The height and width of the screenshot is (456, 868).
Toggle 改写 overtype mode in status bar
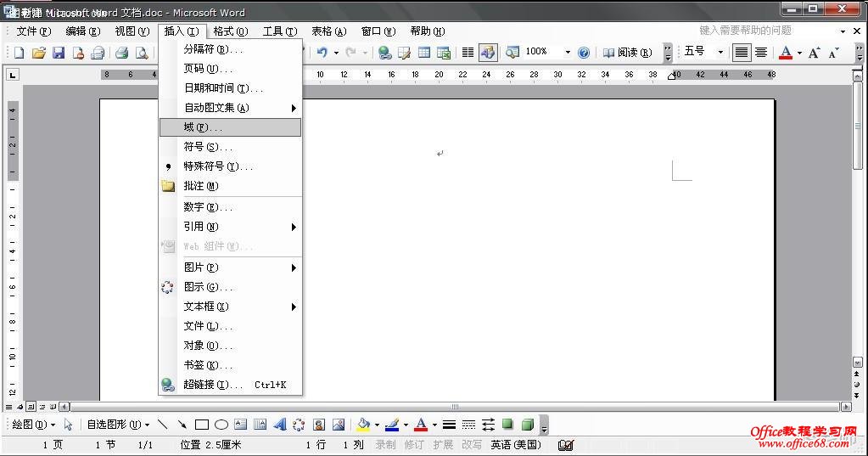pyautogui.click(x=472, y=445)
